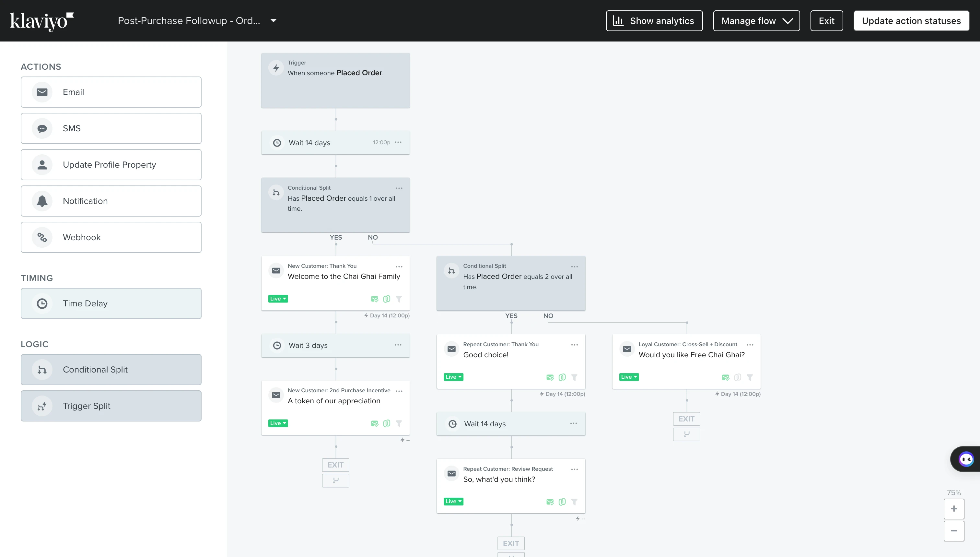Open Live status dropdown on So, what'd you think?

pos(453,502)
